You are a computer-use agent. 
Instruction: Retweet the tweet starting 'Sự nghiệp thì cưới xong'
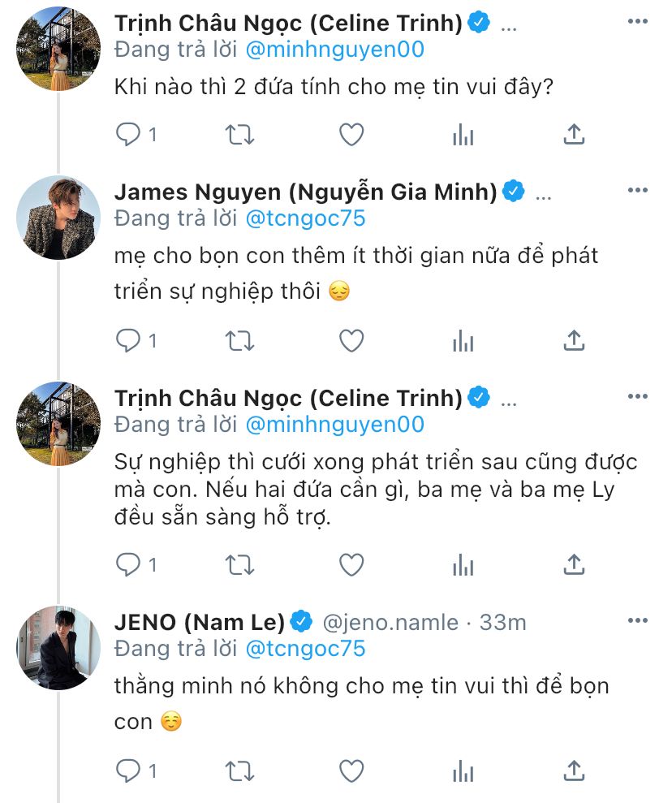coord(239,563)
